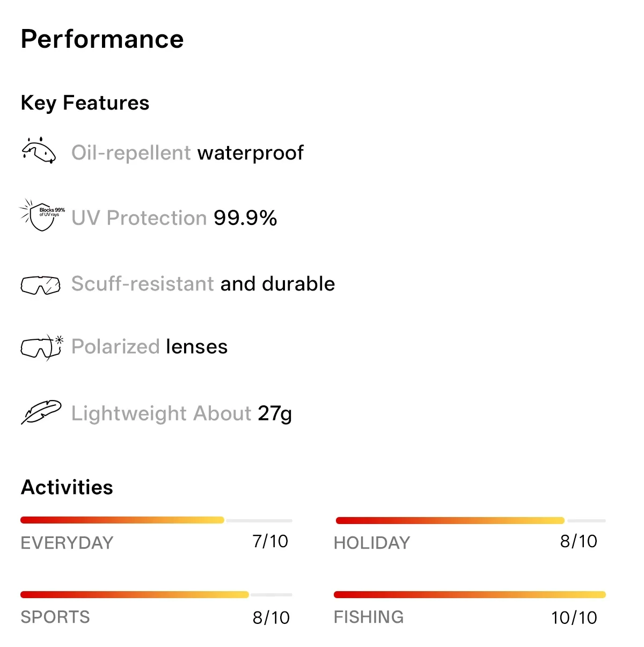The image size is (644, 647).
Task: Click the 10/10 Fishing score
Action: 574,617
